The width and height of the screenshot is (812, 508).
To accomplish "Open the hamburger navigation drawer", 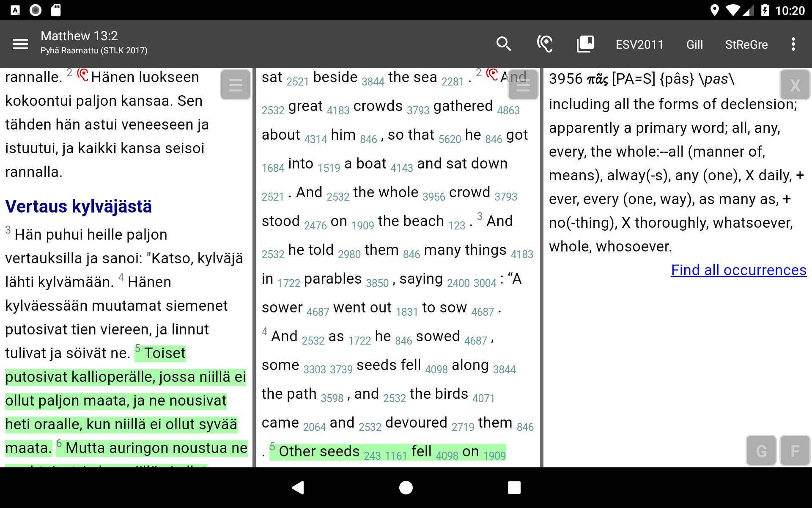I will click(20, 44).
